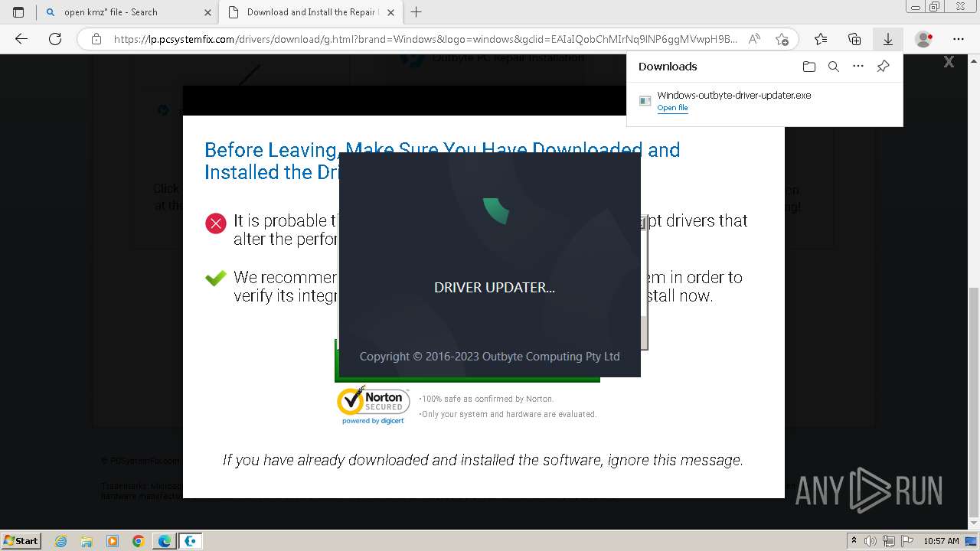Click the green download button behind splash

point(467,379)
